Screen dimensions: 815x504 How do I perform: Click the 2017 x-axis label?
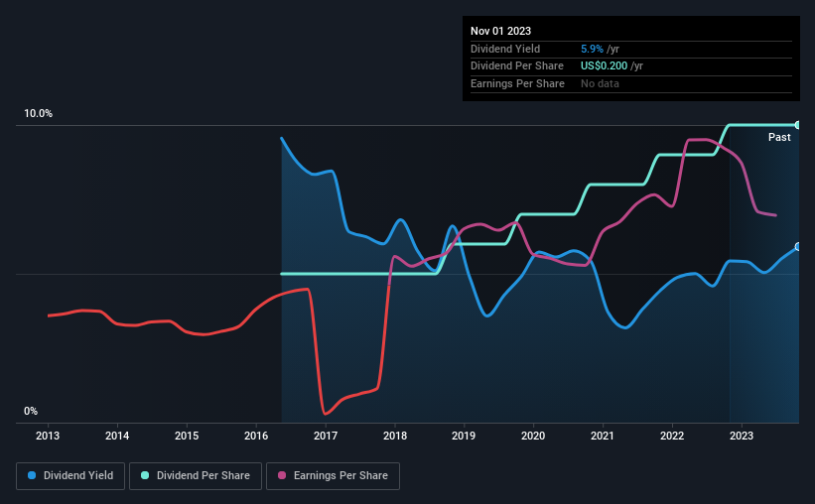pos(326,436)
